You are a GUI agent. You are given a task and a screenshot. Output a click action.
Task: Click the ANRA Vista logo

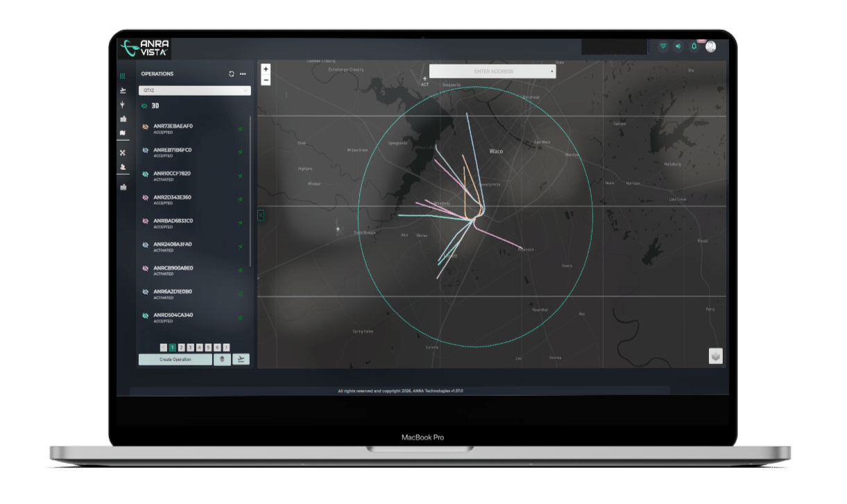[144, 47]
